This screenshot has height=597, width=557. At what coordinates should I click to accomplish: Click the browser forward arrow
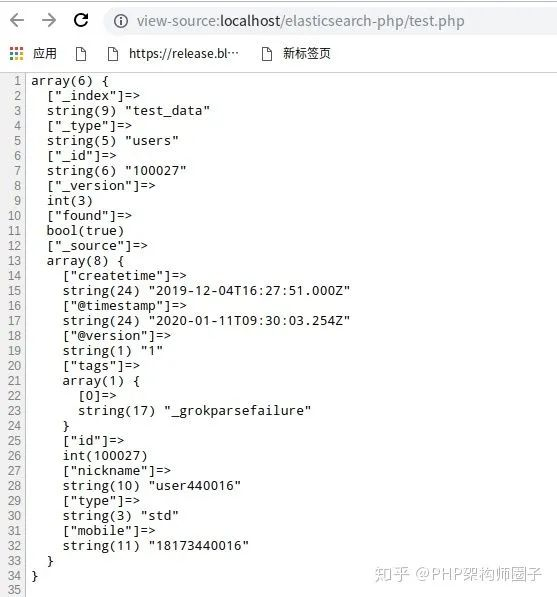pyautogui.click(x=49, y=20)
